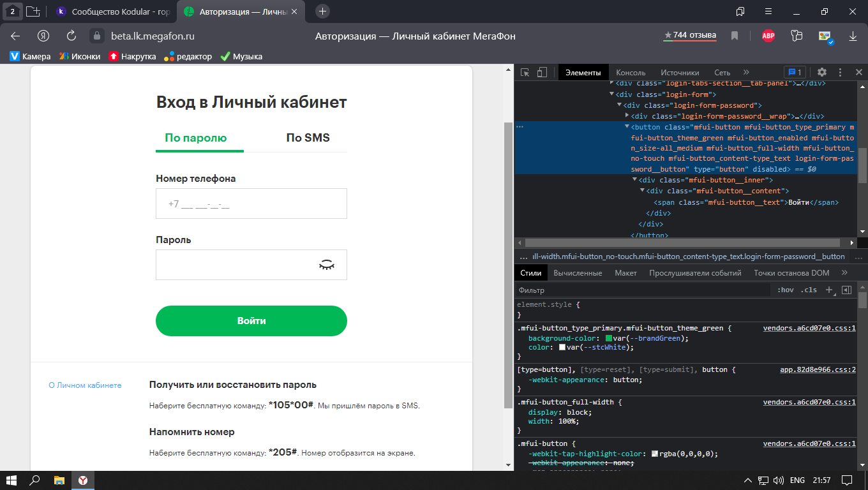
Task: Open the browser downloads icon
Action: pos(853,36)
